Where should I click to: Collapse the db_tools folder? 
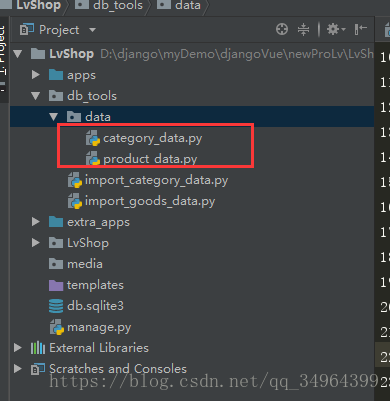click(x=36, y=96)
